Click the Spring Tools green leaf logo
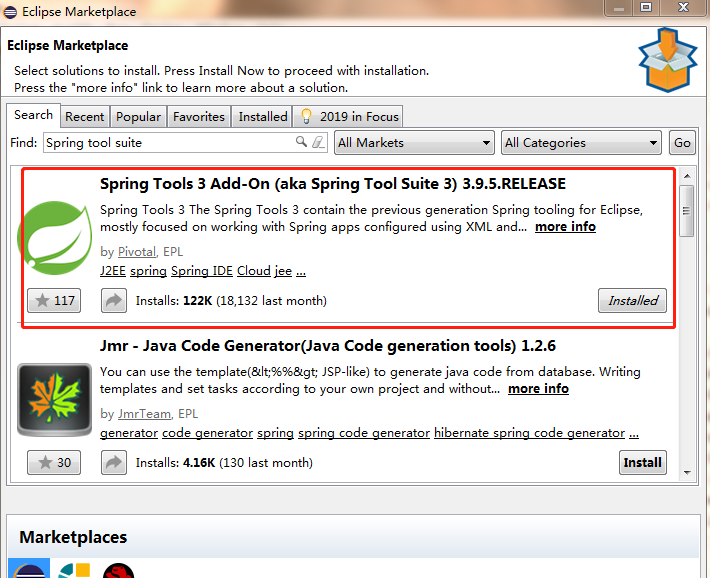 click(54, 238)
